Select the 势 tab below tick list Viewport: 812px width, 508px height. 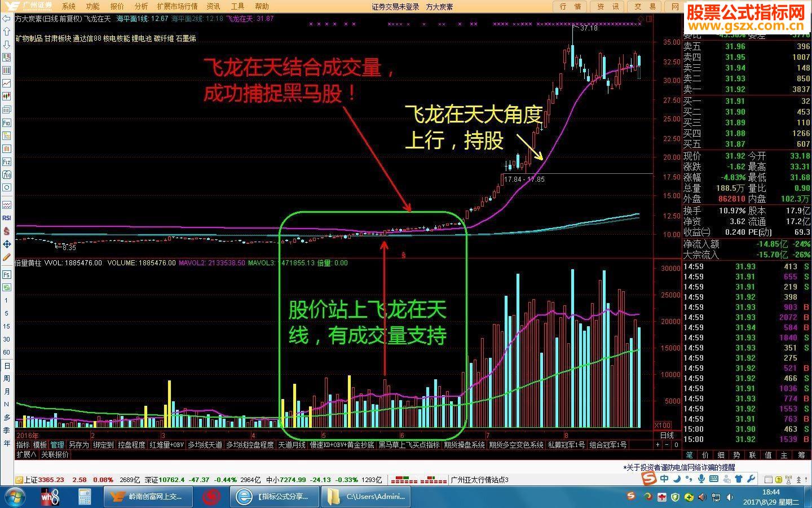pos(736,454)
